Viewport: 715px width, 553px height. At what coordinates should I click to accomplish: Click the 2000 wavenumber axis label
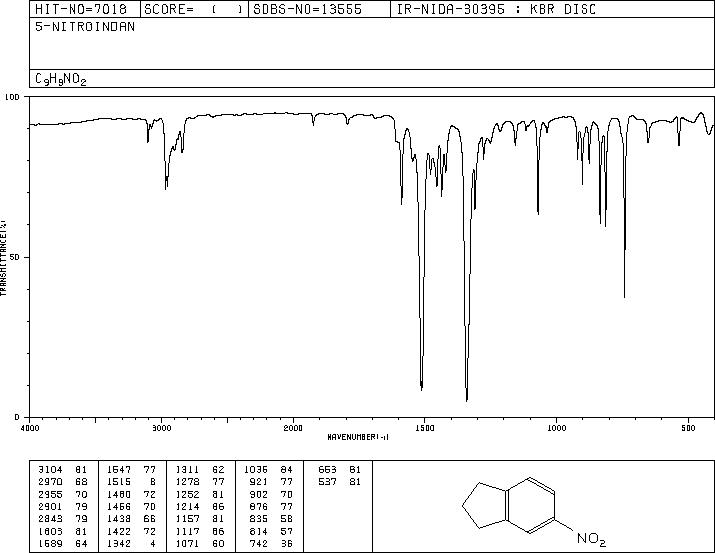[x=293, y=428]
